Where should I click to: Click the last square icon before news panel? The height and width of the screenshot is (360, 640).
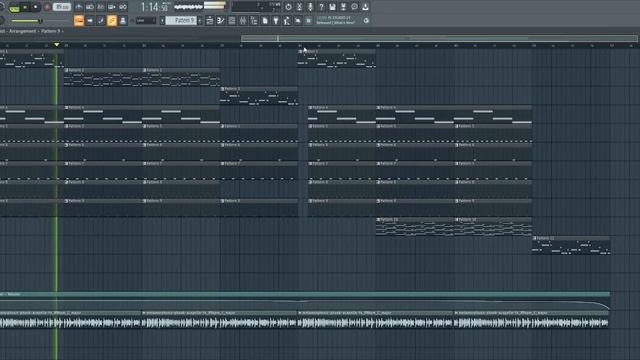tap(309, 20)
